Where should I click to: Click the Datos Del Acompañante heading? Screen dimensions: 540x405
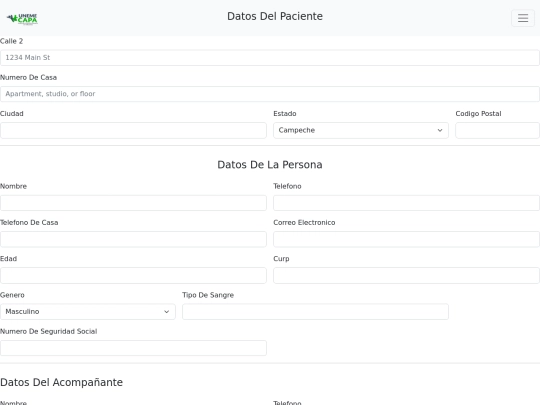coord(61,382)
